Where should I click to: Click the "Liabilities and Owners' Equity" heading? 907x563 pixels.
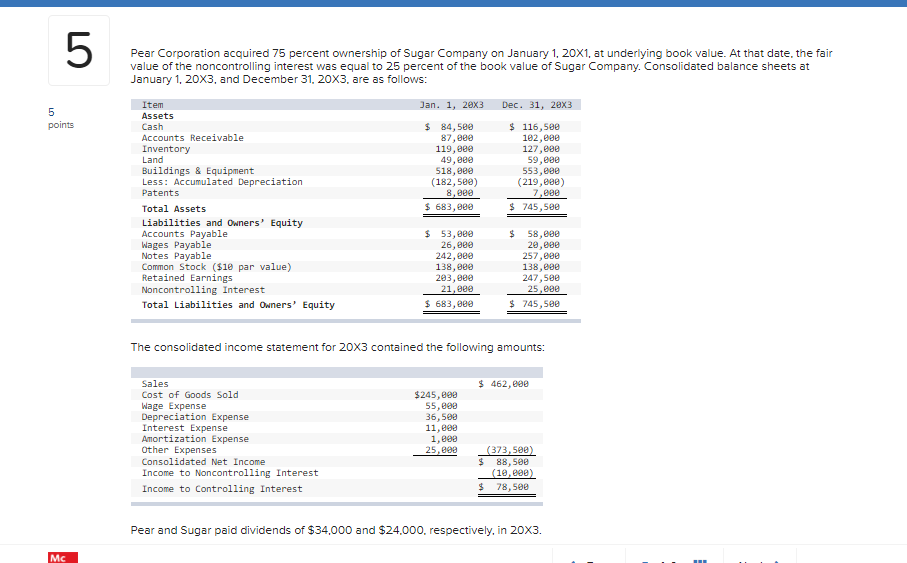(x=222, y=223)
